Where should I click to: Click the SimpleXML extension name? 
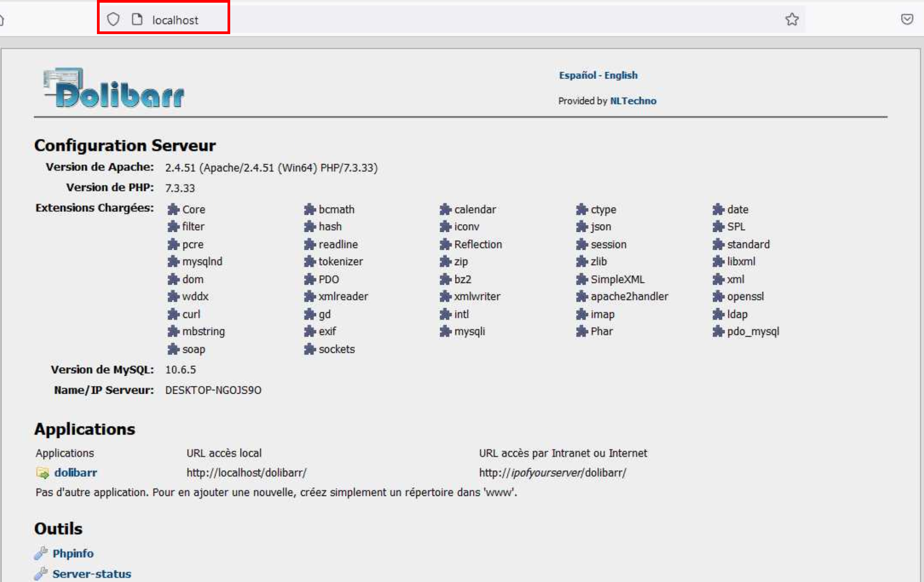[x=617, y=279]
